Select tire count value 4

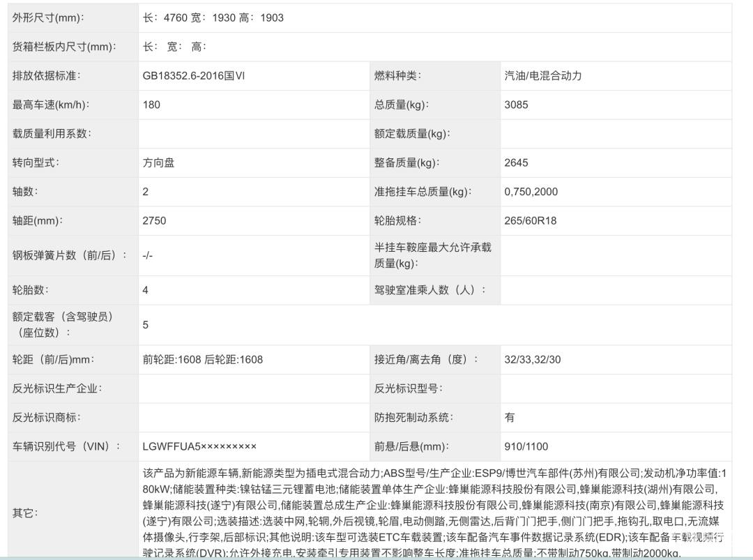pos(145,289)
